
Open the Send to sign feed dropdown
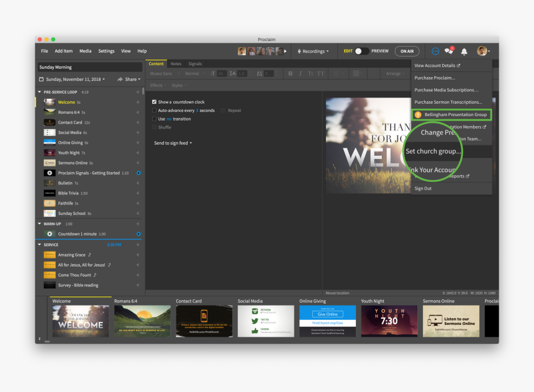(173, 143)
